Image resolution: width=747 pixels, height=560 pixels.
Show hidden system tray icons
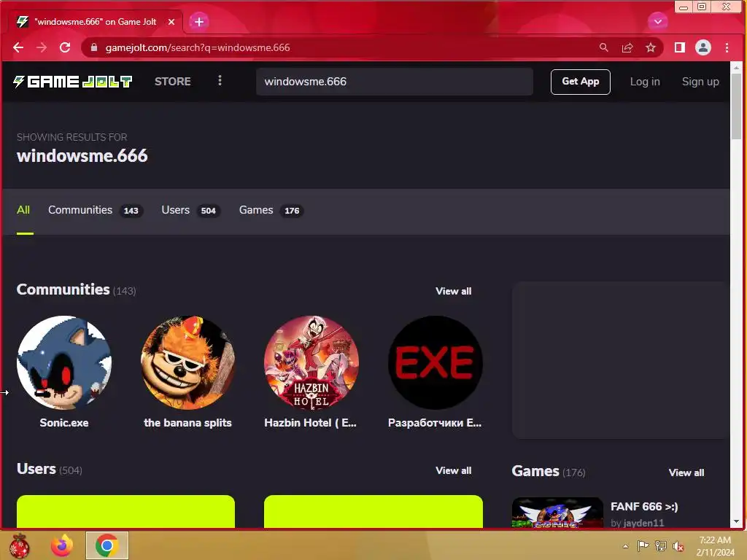(x=625, y=546)
